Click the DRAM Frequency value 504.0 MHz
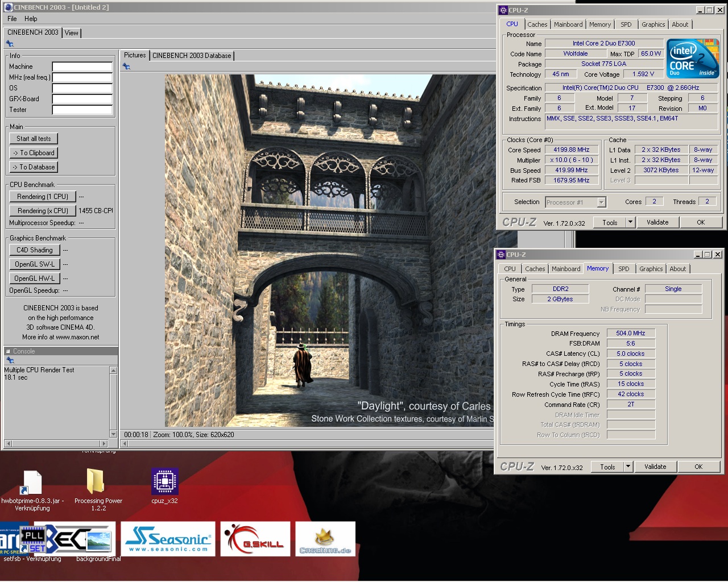The image size is (728, 582). tap(631, 334)
